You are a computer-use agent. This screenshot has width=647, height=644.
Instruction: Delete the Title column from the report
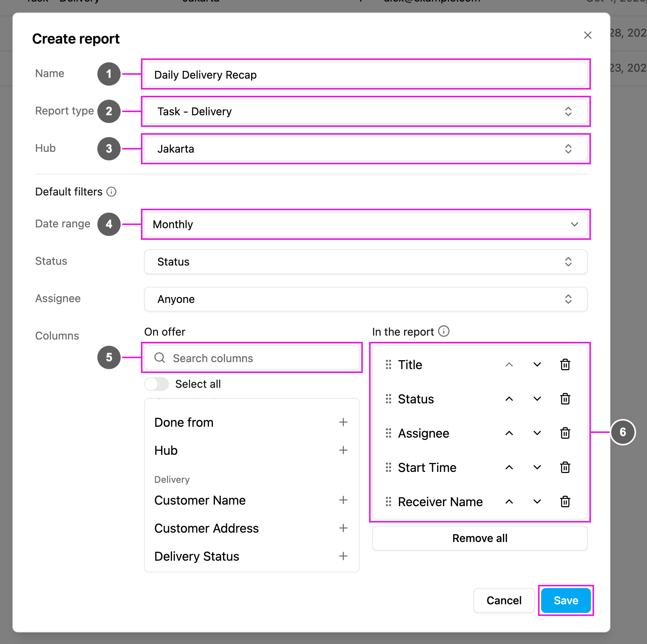pos(565,365)
